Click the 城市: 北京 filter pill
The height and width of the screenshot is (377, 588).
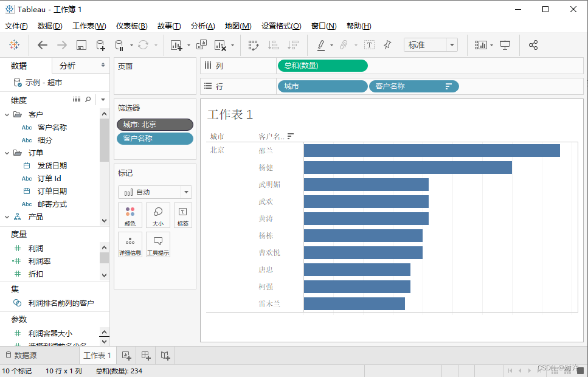point(155,125)
